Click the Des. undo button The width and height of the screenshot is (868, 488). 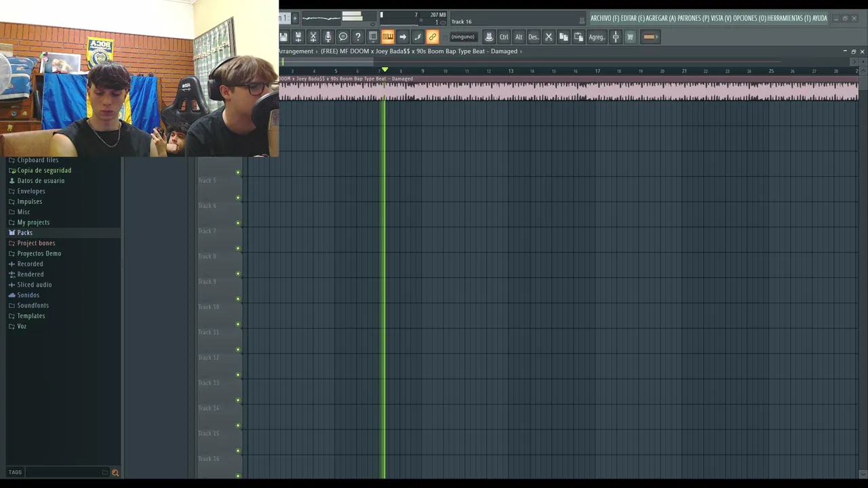click(x=534, y=37)
